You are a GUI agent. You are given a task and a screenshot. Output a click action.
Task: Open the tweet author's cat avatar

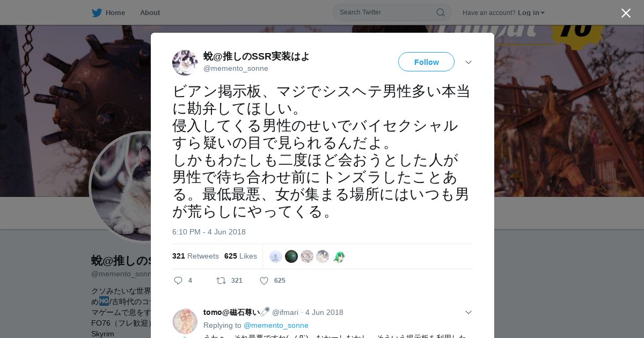[185, 63]
